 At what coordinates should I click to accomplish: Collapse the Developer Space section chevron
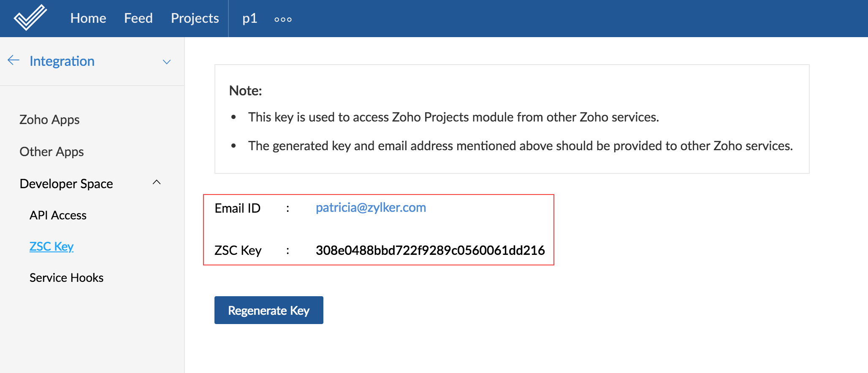(157, 182)
